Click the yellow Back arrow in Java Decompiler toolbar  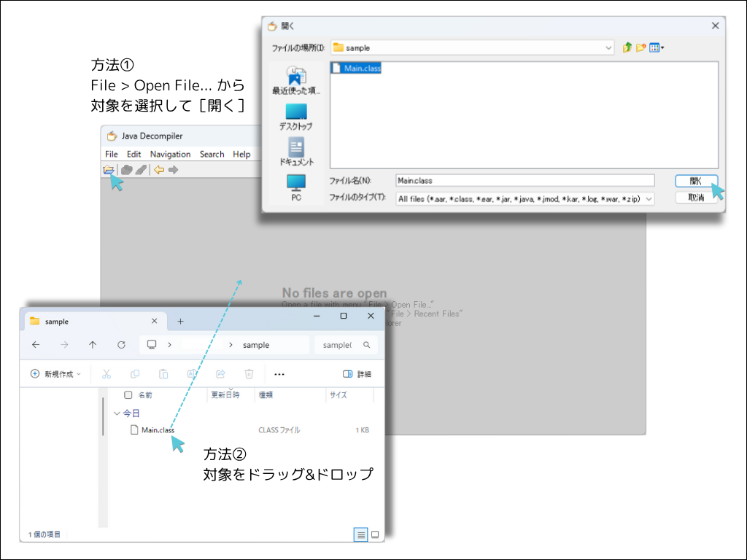click(158, 170)
